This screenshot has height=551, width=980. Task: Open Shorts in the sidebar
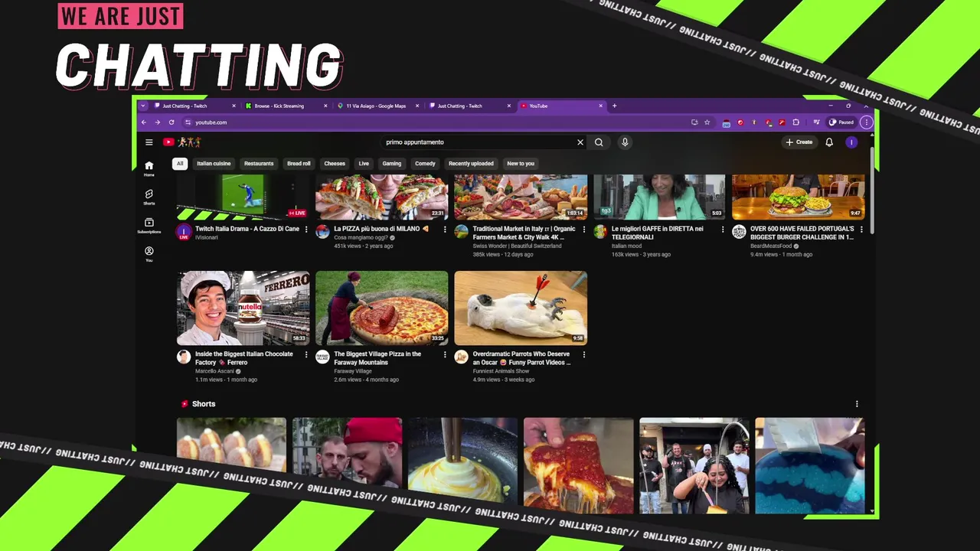[149, 197]
